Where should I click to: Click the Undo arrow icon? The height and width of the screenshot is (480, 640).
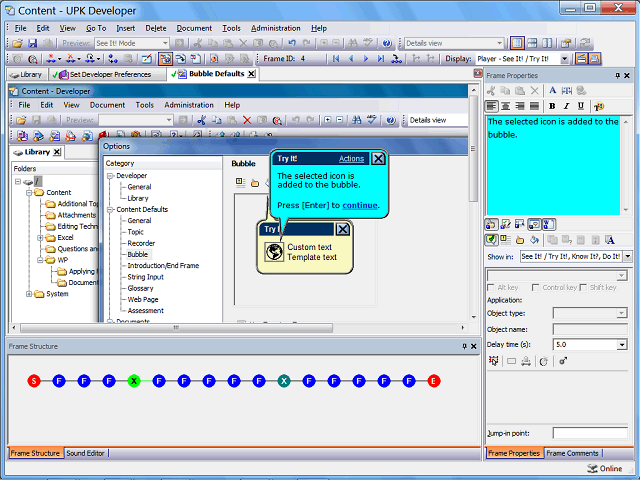pos(291,43)
